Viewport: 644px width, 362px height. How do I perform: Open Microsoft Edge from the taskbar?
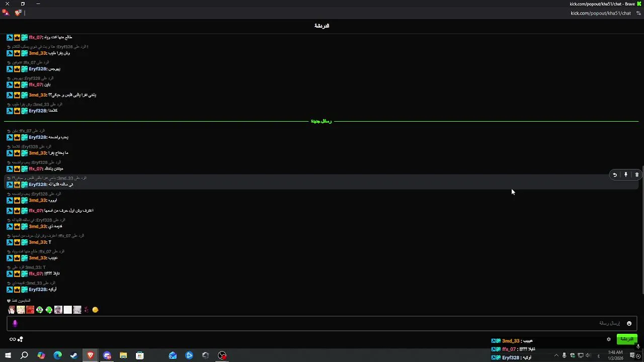pos(57,355)
